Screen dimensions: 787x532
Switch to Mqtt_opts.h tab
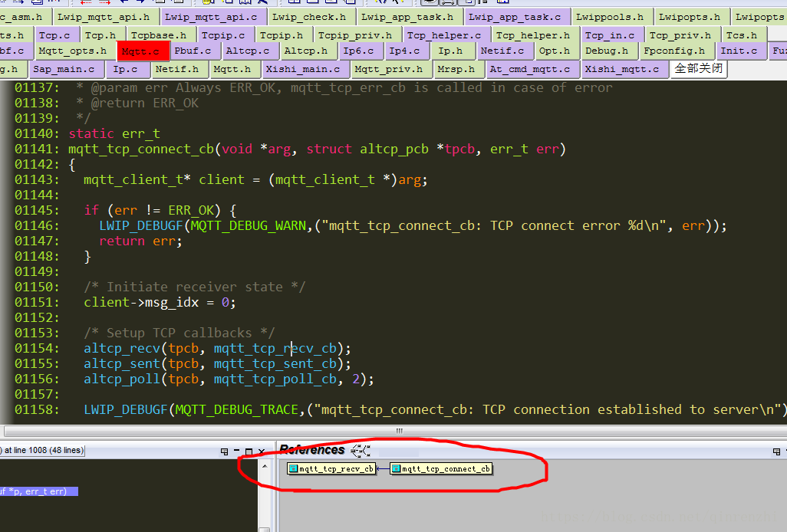[x=74, y=51]
